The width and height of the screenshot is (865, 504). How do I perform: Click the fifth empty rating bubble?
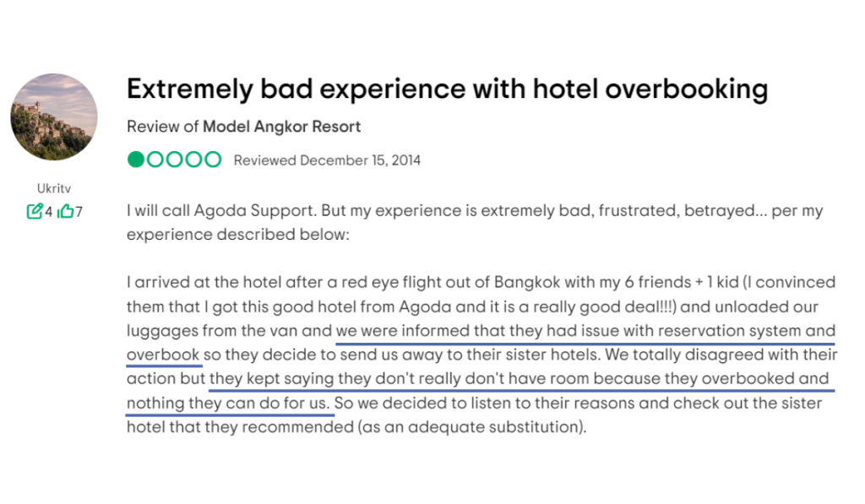pos(213,160)
